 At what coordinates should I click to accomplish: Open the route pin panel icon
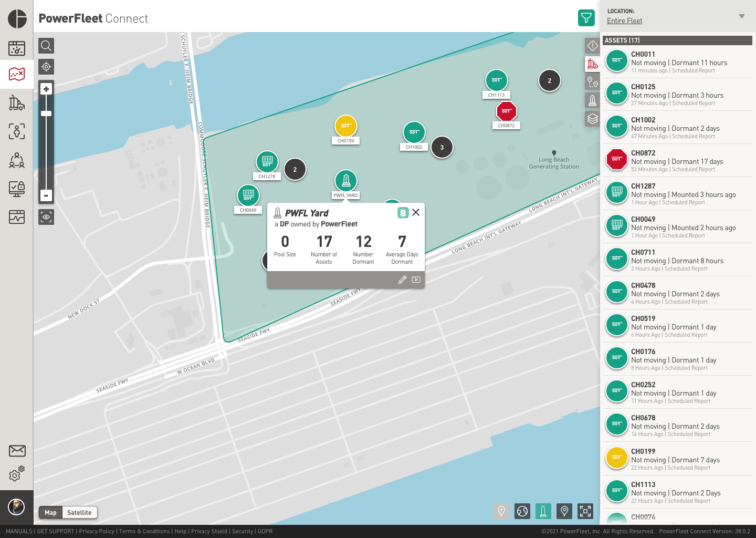(x=593, y=82)
